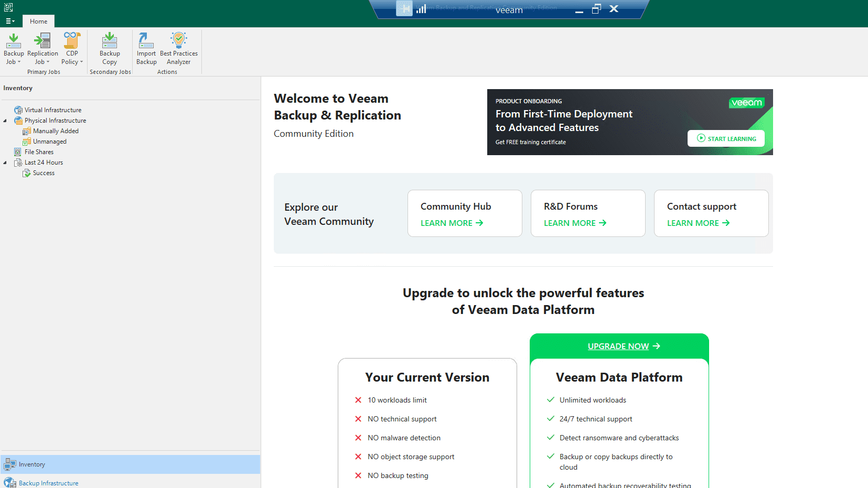Click the Backup Copy ribbon icon

point(110,40)
